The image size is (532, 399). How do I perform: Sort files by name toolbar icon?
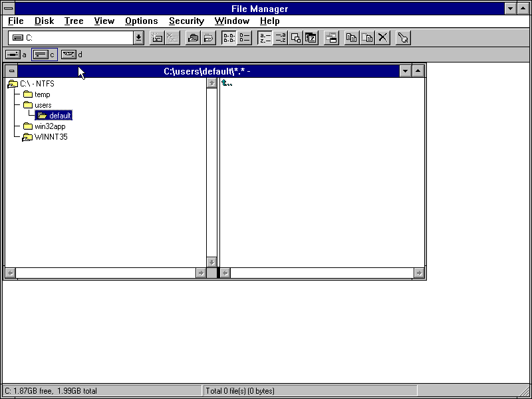tap(265, 38)
